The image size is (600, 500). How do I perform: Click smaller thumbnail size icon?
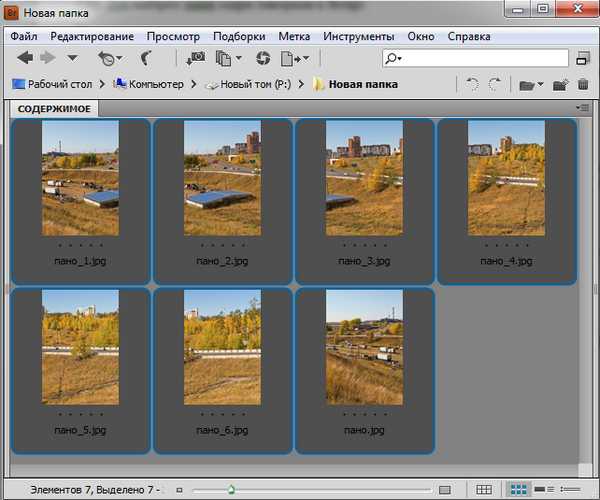(x=179, y=490)
